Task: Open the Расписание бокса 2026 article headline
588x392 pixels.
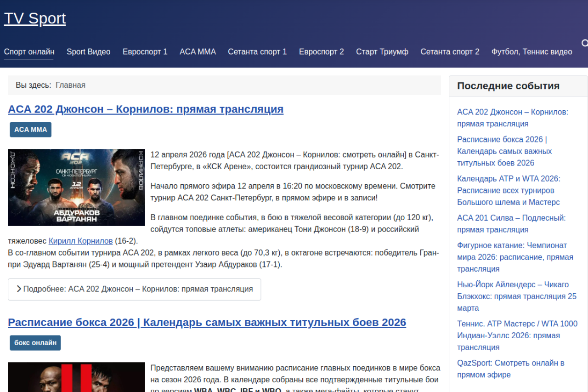Action: tap(207, 323)
